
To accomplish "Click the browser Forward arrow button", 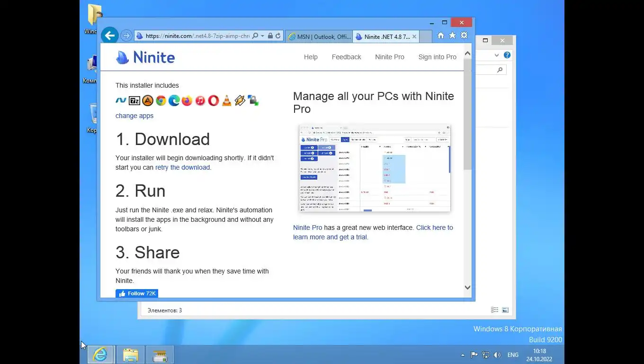I will (126, 36).
